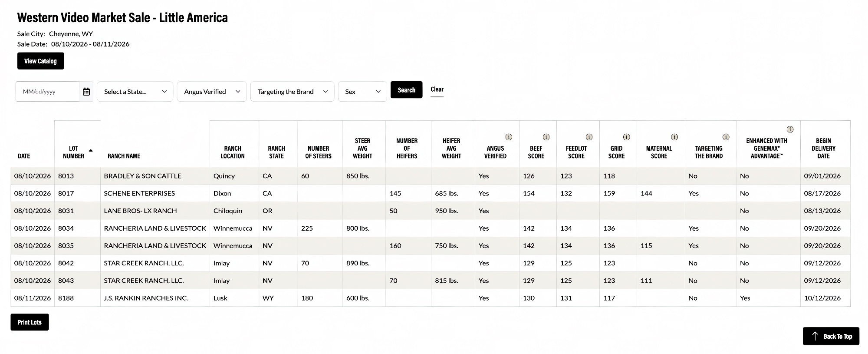
Task: Click the View Catalog button
Action: tap(41, 61)
